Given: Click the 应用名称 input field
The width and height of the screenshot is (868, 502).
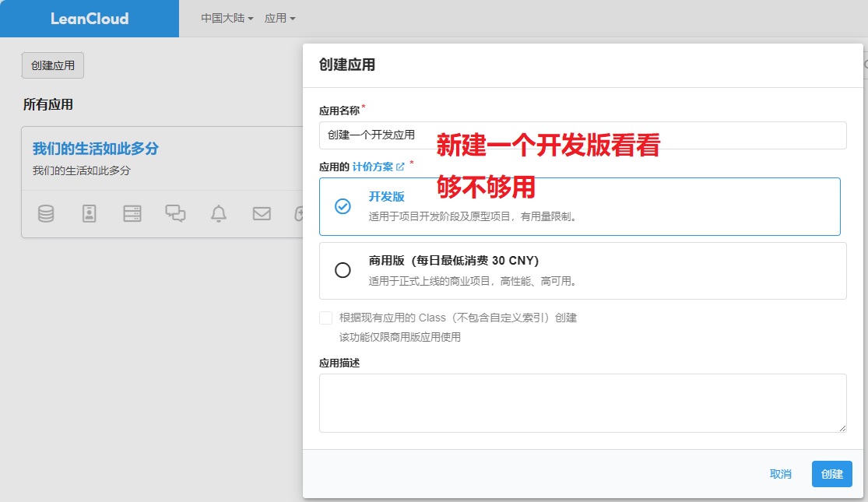Looking at the screenshot, I should (x=582, y=135).
